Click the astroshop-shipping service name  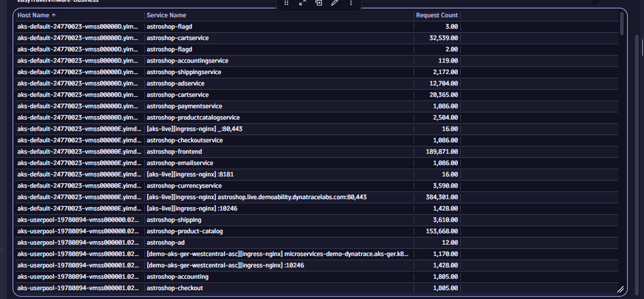(x=174, y=220)
